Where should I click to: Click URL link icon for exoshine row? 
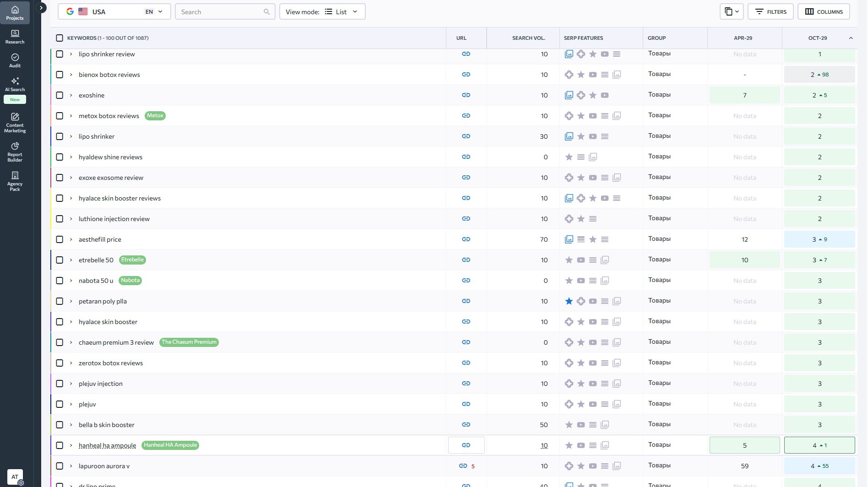coord(466,95)
